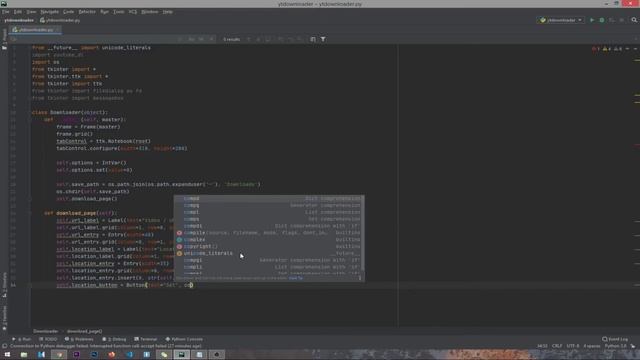Open the Debug tool window tab
The image size is (640, 360).
click(114, 339)
